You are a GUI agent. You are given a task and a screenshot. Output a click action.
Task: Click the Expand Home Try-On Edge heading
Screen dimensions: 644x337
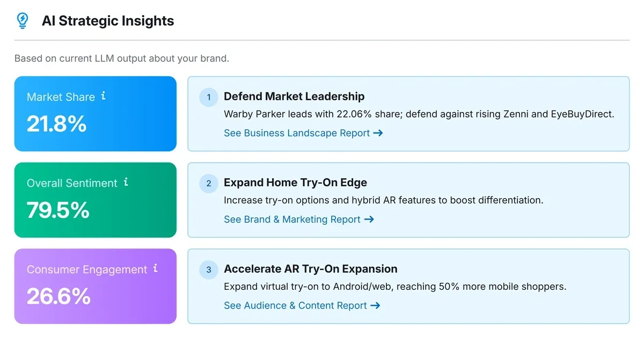point(295,182)
